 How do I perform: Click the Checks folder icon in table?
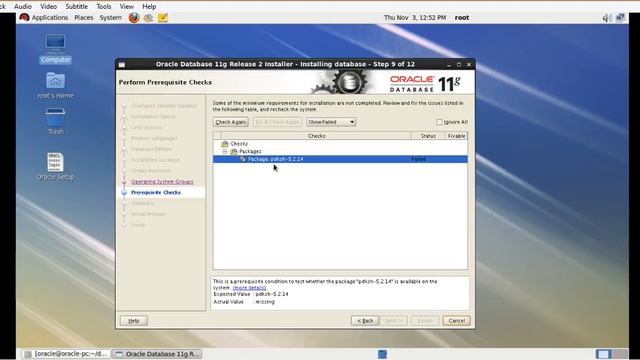coord(224,144)
